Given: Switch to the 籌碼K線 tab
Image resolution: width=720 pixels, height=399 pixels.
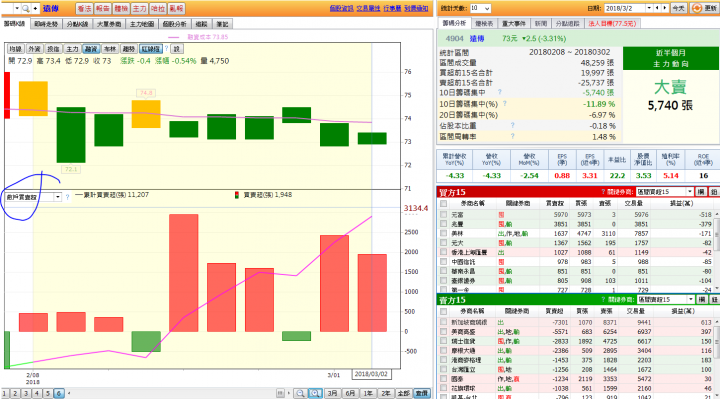Looking at the screenshot, I should coord(14,23).
